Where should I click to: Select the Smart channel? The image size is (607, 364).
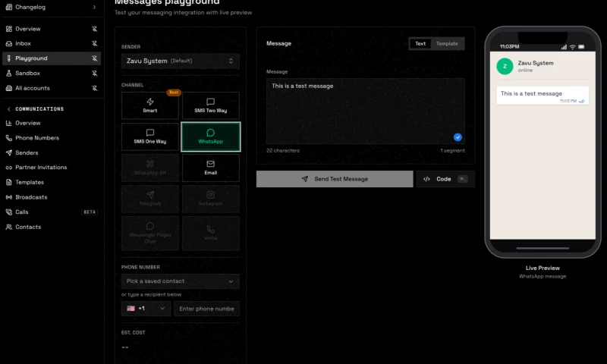coord(150,105)
